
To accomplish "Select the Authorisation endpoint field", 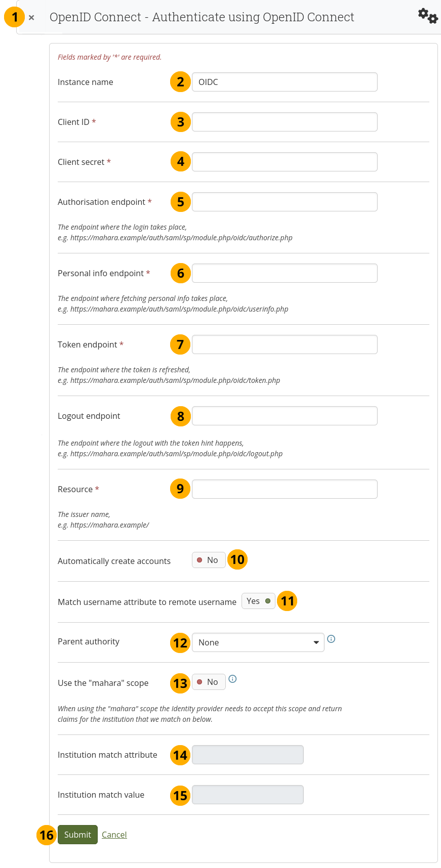I will pos(285,202).
